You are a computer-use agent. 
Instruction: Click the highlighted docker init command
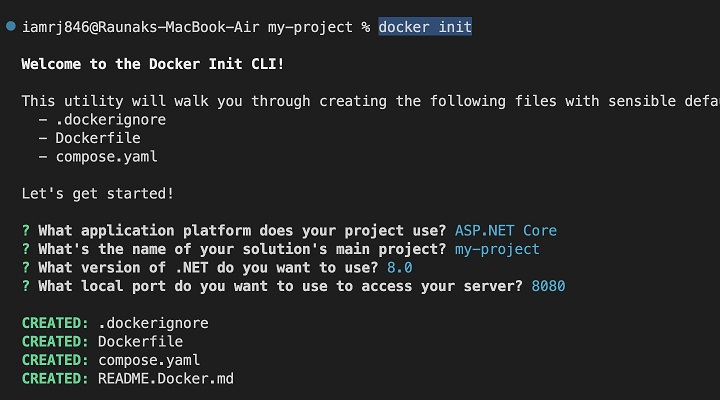(x=425, y=27)
